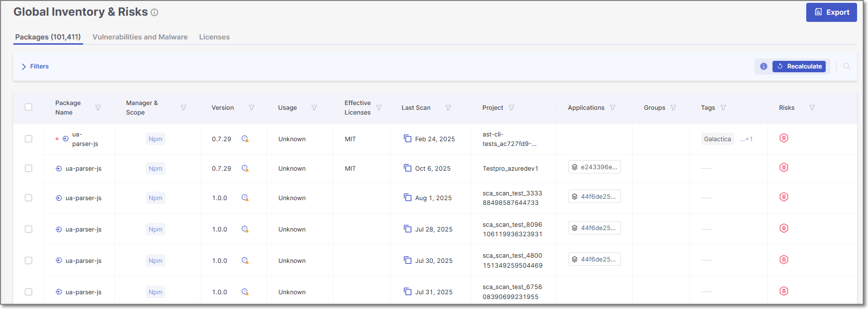868x309 pixels.
Task: Click the Export button
Action: (x=831, y=12)
